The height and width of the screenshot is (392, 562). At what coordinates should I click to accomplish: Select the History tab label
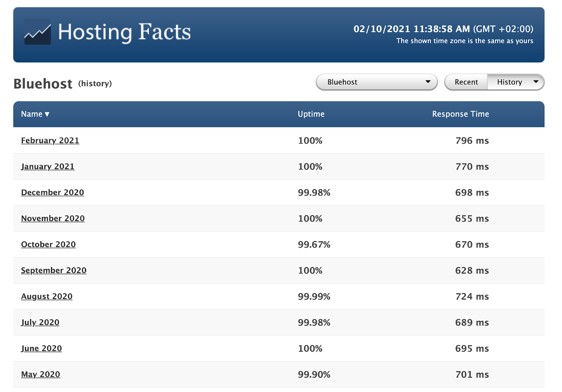(x=510, y=82)
